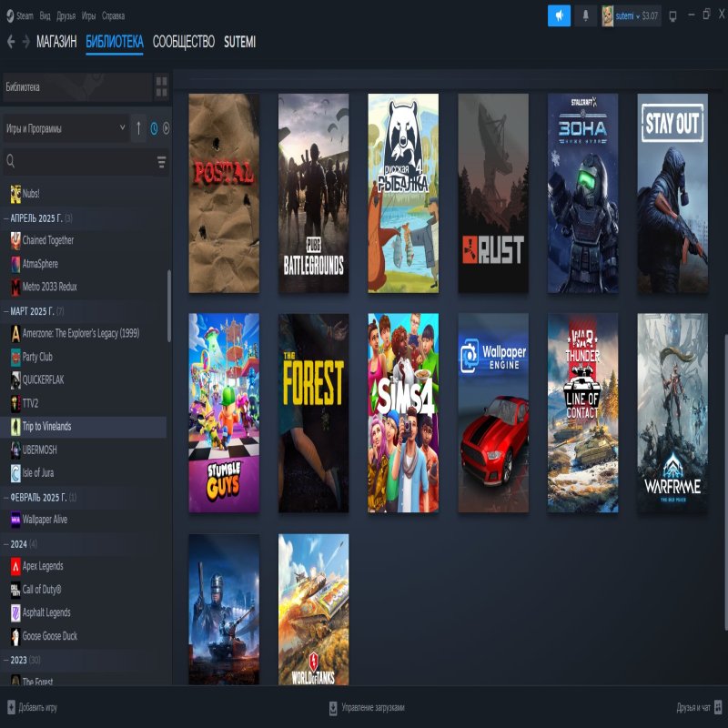Toggle sort by recent activity clock
The width and height of the screenshot is (728, 728).
point(154,128)
